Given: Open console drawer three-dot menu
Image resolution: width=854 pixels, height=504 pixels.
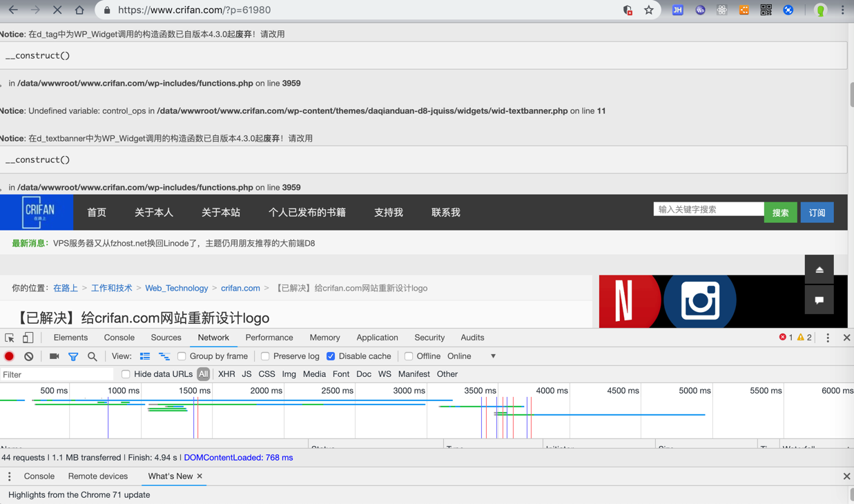Looking at the screenshot, I should tap(9, 476).
